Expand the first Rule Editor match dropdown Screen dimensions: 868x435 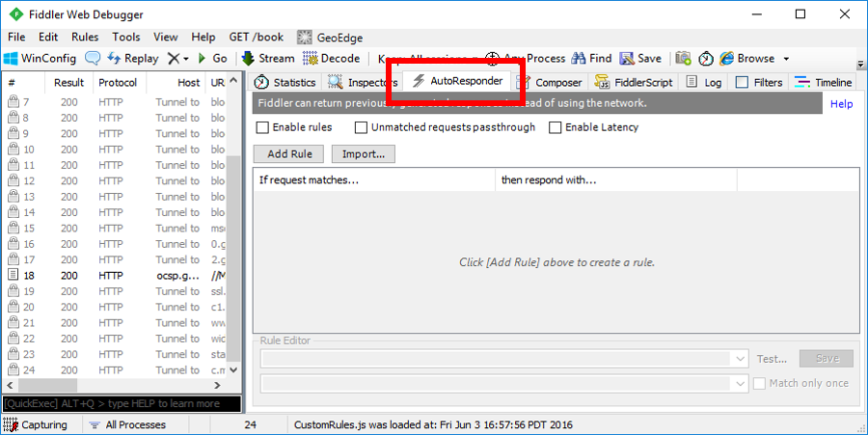tap(740, 359)
